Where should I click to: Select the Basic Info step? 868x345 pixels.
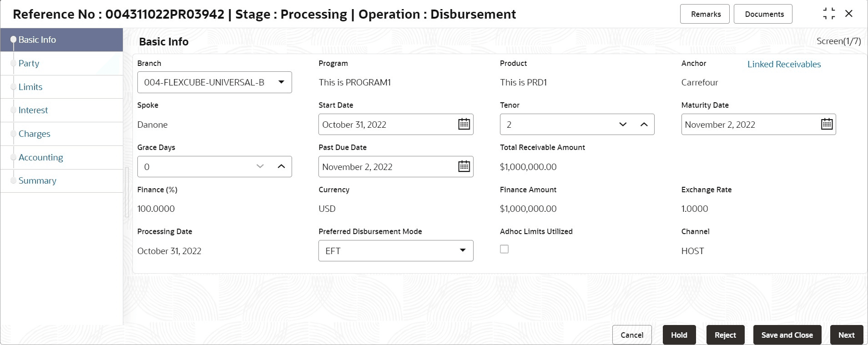[61, 40]
